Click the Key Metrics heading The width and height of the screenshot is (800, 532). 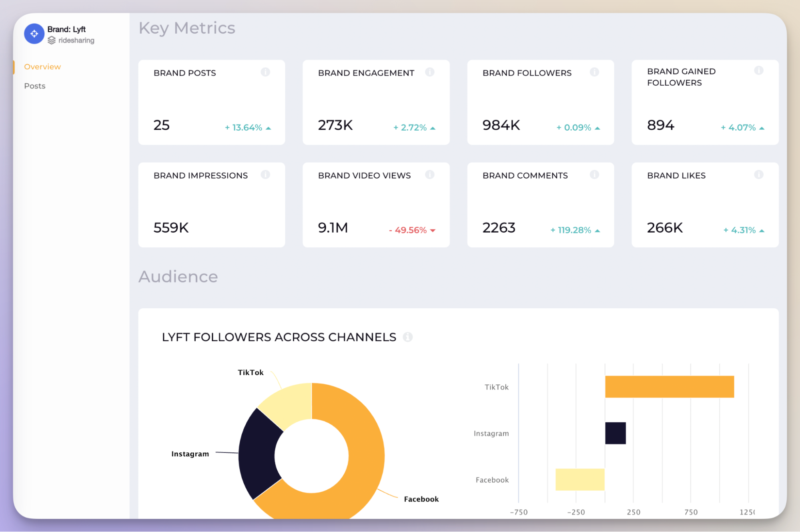[x=187, y=28]
